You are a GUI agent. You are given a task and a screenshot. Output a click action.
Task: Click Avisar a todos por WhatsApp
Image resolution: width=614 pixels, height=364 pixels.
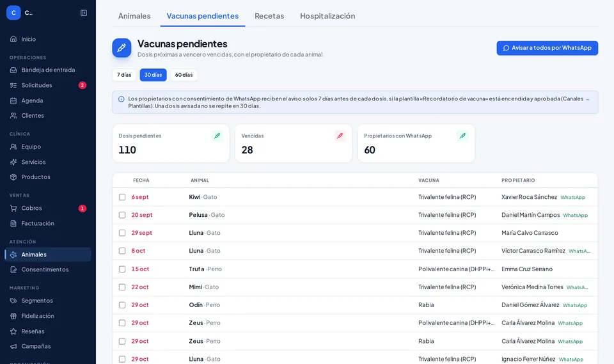pos(547,48)
